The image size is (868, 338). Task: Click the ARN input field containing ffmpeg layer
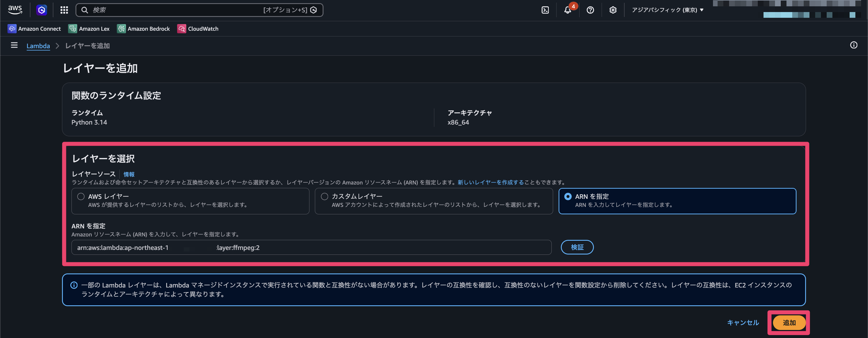point(311,247)
